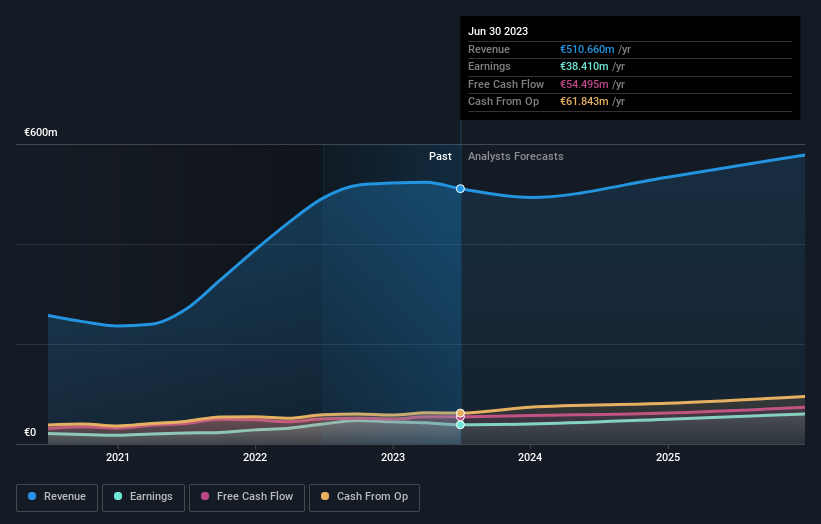Toggle the Free Cash Flow legend button
This screenshot has width=821, height=524.
[x=247, y=497]
